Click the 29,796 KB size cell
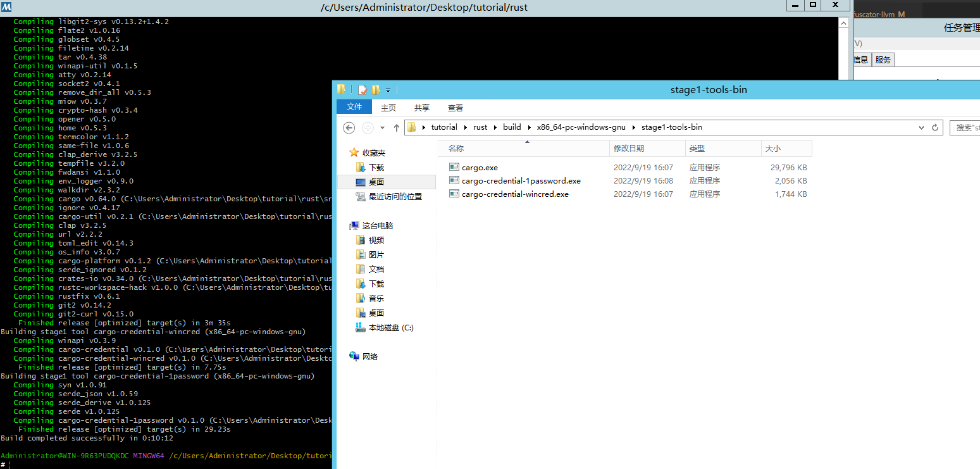The image size is (980, 469). pos(788,168)
